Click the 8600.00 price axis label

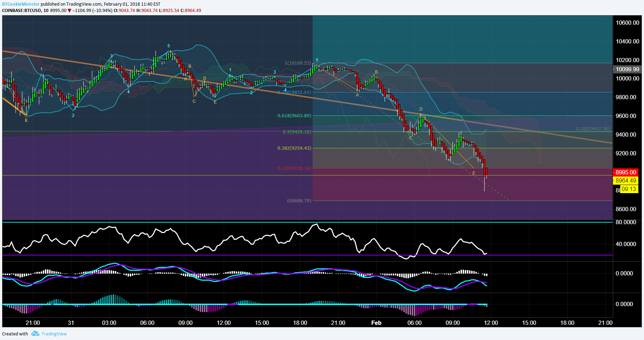tap(626, 209)
